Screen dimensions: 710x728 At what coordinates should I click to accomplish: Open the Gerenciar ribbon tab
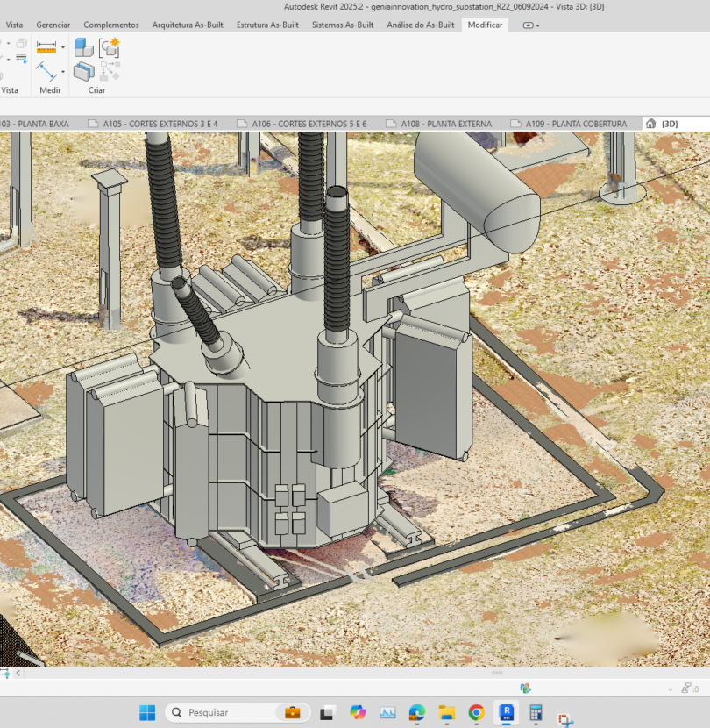(x=53, y=25)
